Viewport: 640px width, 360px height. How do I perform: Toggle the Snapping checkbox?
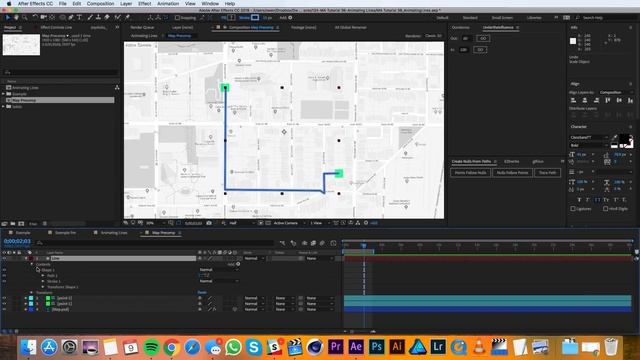pyautogui.click(x=177, y=18)
